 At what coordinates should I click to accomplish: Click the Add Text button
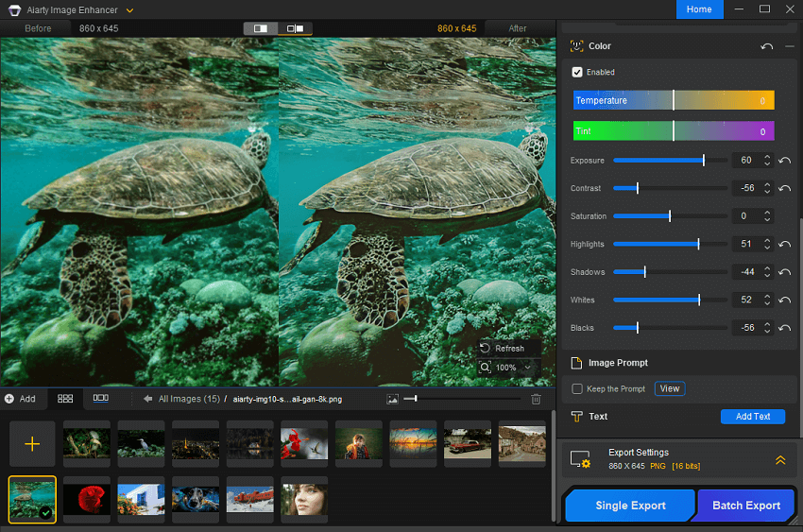[752, 417]
